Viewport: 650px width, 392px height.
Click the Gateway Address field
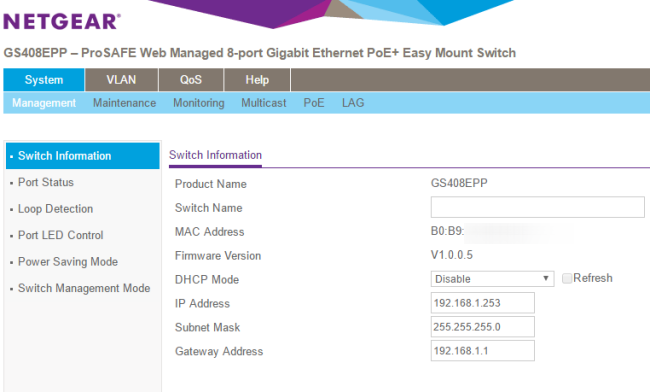click(x=483, y=351)
